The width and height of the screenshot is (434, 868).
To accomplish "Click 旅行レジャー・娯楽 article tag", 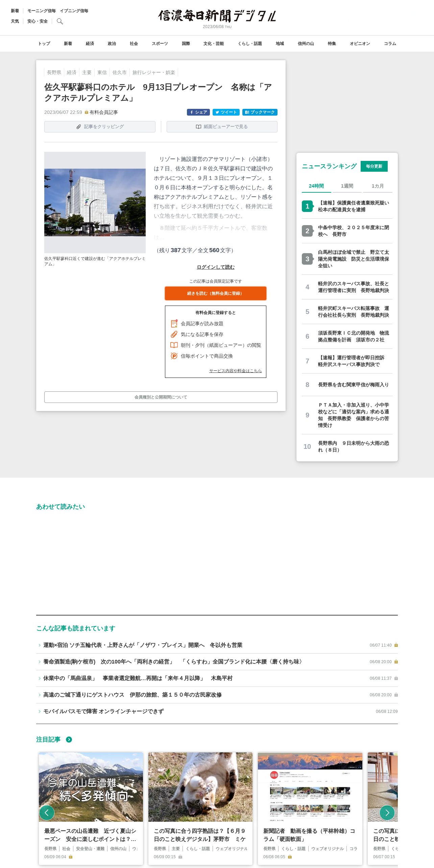I will [x=154, y=72].
